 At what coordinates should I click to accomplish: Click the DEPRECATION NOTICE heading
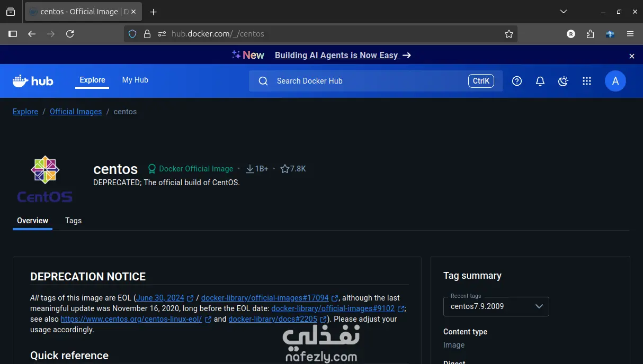(88, 277)
